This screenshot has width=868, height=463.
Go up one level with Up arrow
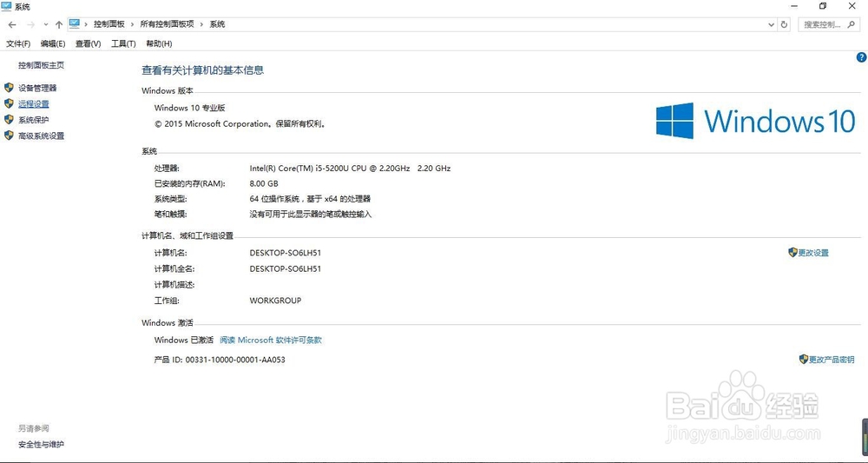pos(59,24)
